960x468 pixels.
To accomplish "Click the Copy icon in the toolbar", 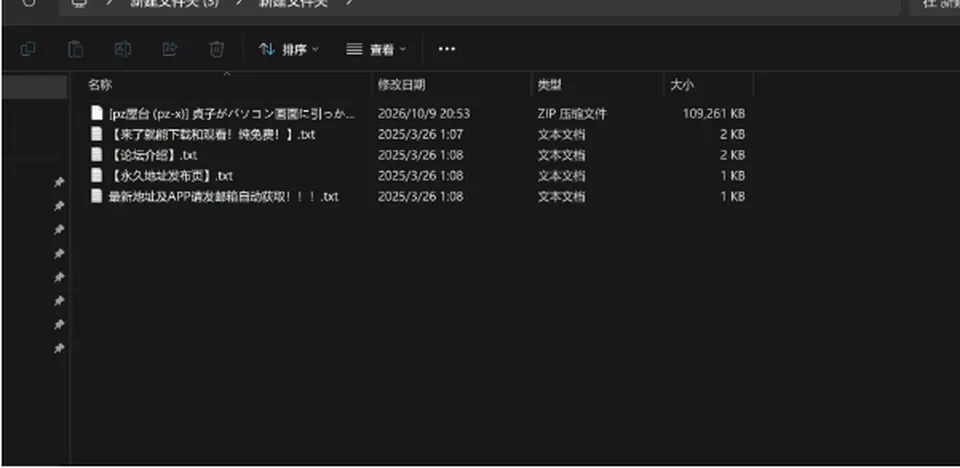I will (x=28, y=49).
